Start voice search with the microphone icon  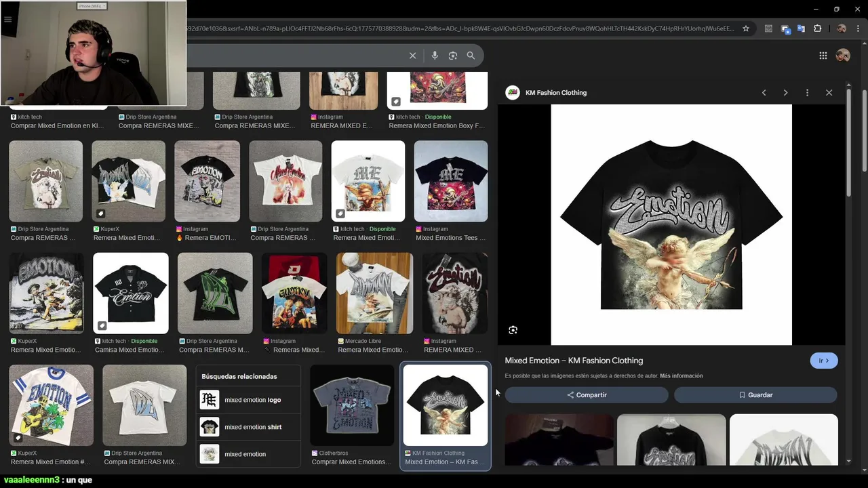point(435,56)
